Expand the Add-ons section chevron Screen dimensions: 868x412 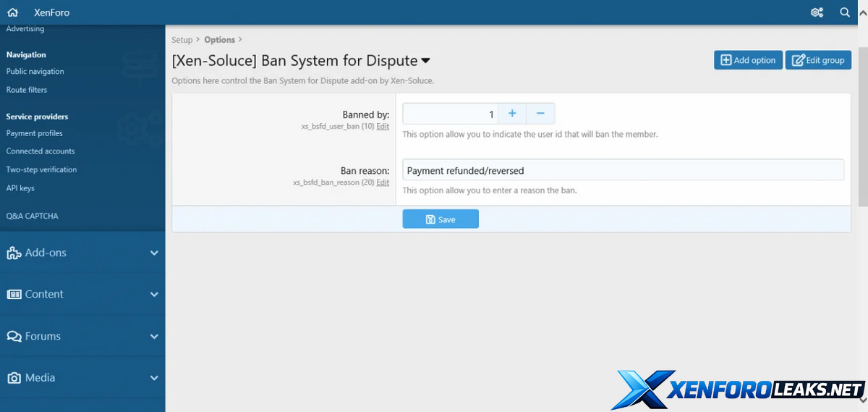154,253
